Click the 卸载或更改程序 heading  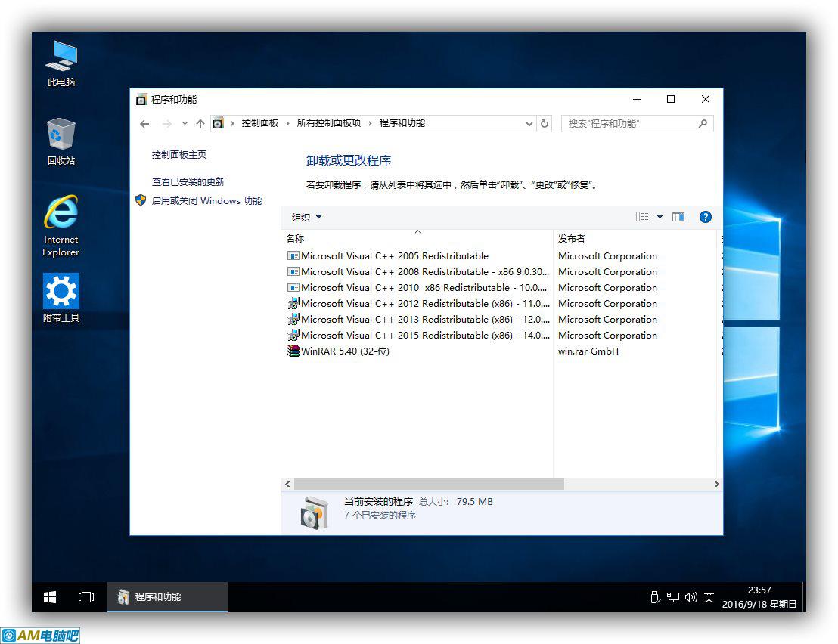point(349,161)
